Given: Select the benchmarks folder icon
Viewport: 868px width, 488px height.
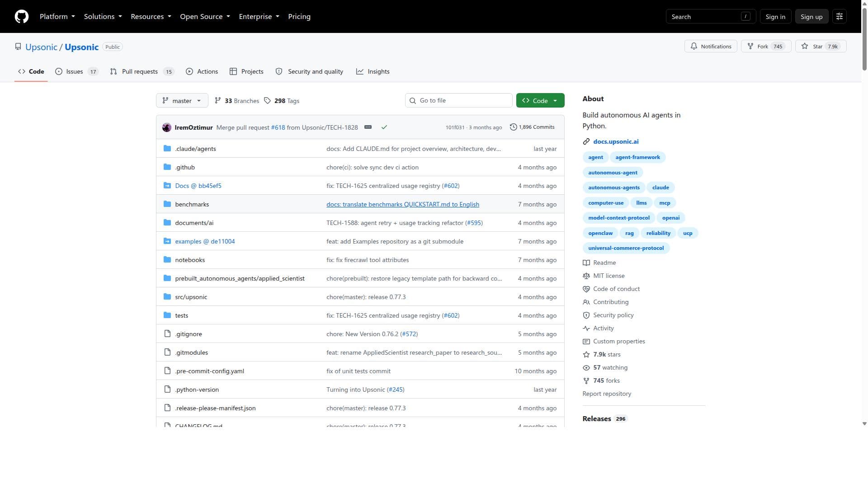Looking at the screenshot, I should tap(167, 204).
